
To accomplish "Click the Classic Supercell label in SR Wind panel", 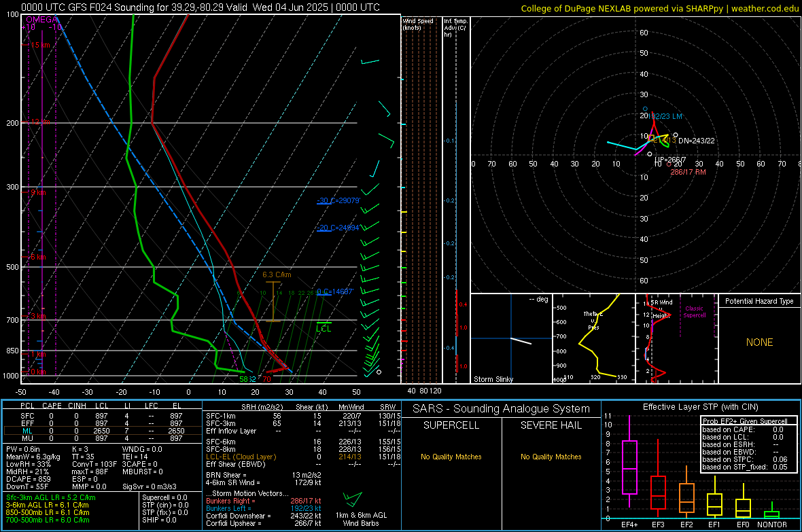I will pyautogui.click(x=695, y=312).
